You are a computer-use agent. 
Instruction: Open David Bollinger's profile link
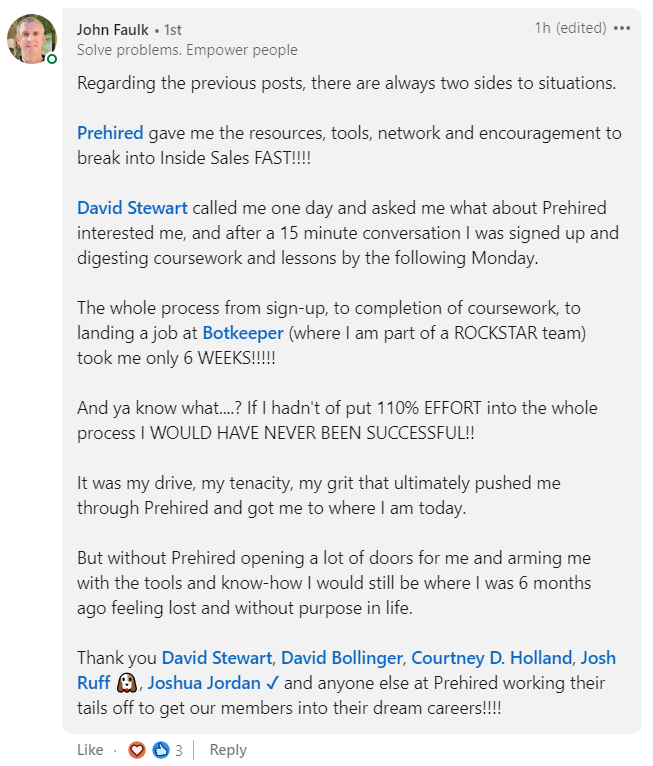341,658
